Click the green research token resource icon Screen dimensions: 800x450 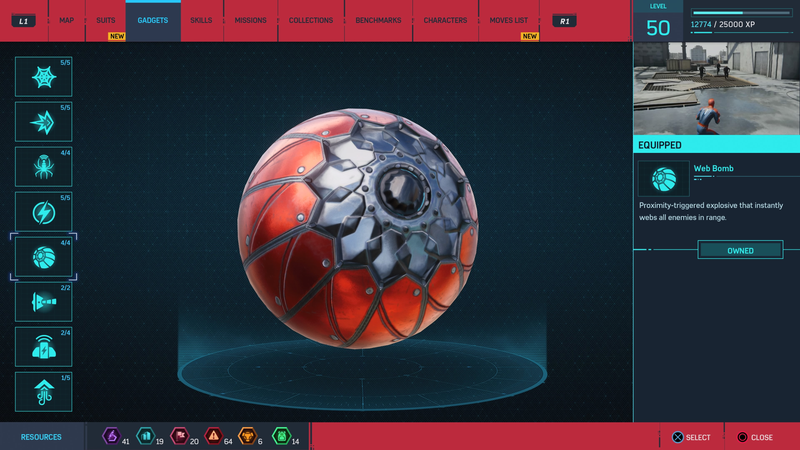(282, 436)
